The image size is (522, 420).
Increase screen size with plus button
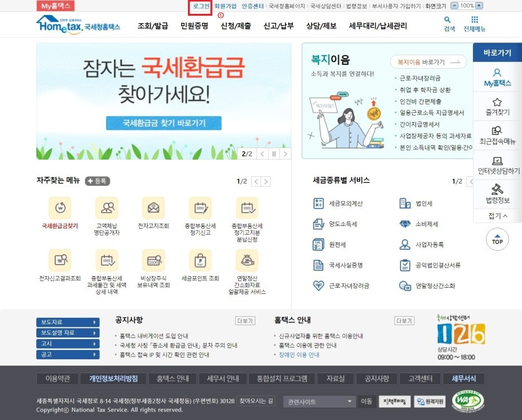[478, 6]
